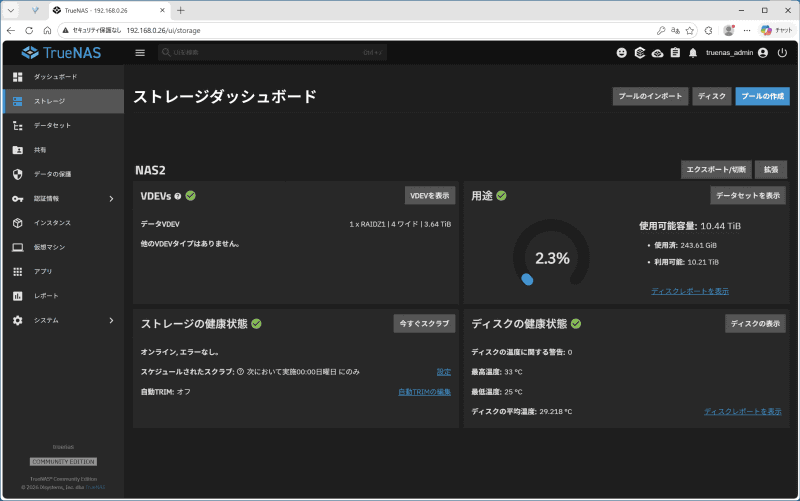The width and height of the screenshot is (800, 501).
Task: Click the 拡張 button for NAS2
Action: pyautogui.click(x=770, y=169)
